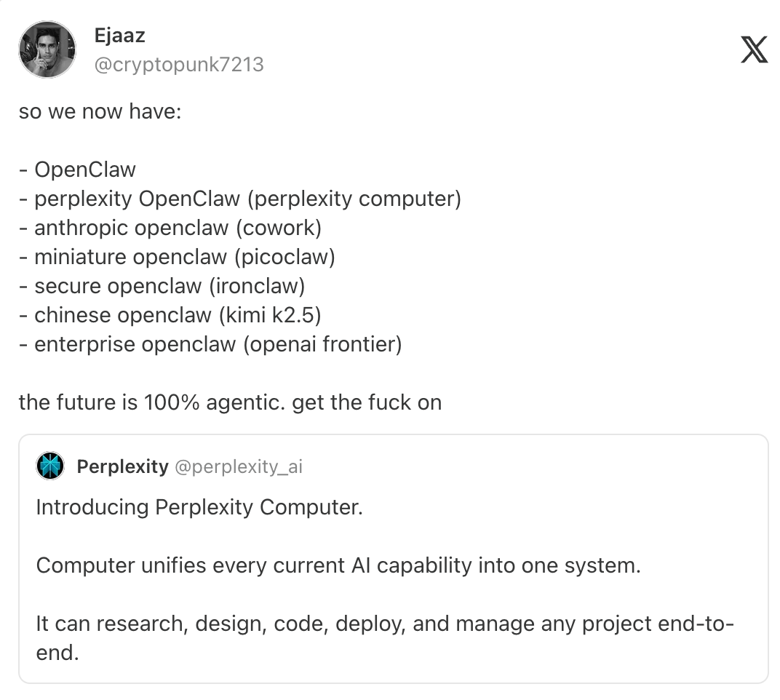This screenshot has width=780, height=700.
Task: Click the @perplexity_ai handle
Action: (238, 466)
